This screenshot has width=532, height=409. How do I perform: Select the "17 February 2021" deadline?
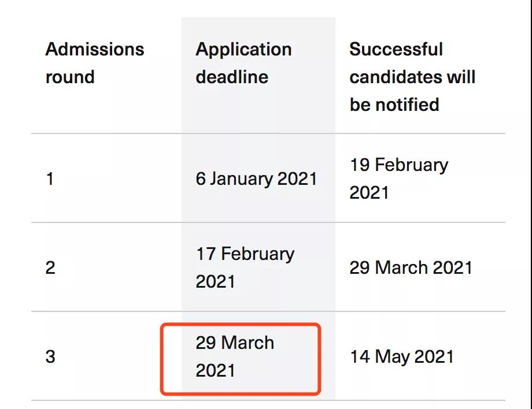point(245,267)
